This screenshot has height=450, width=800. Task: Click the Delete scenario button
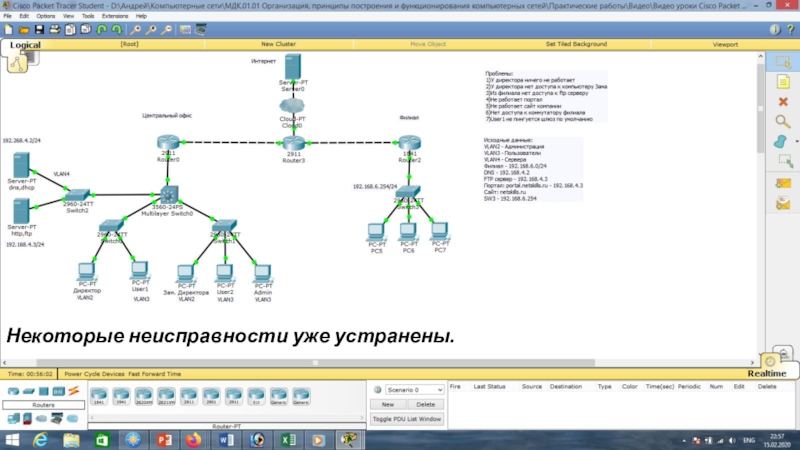tap(426, 405)
